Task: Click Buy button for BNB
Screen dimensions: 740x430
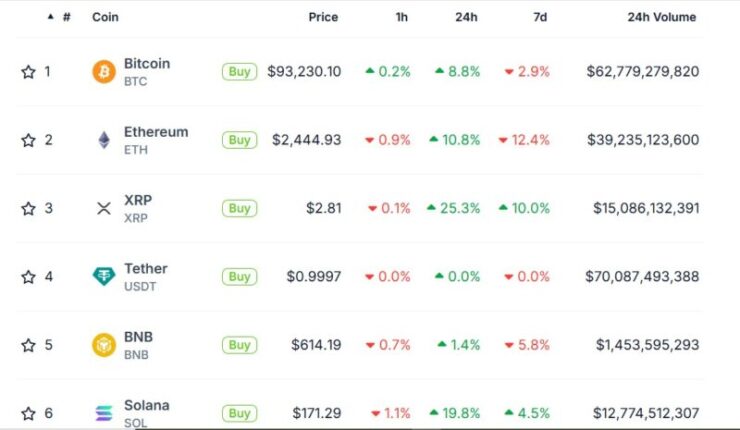Action: tap(239, 345)
